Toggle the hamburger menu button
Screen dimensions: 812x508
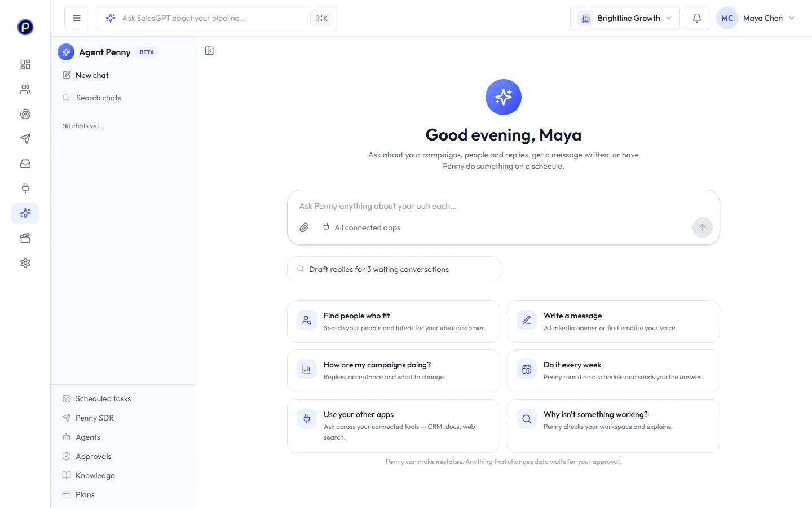[x=77, y=18]
